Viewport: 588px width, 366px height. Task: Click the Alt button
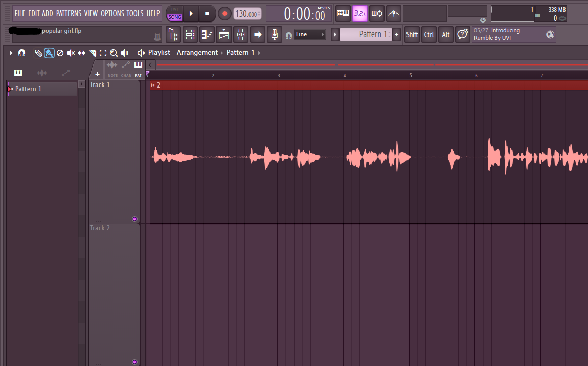[446, 34]
